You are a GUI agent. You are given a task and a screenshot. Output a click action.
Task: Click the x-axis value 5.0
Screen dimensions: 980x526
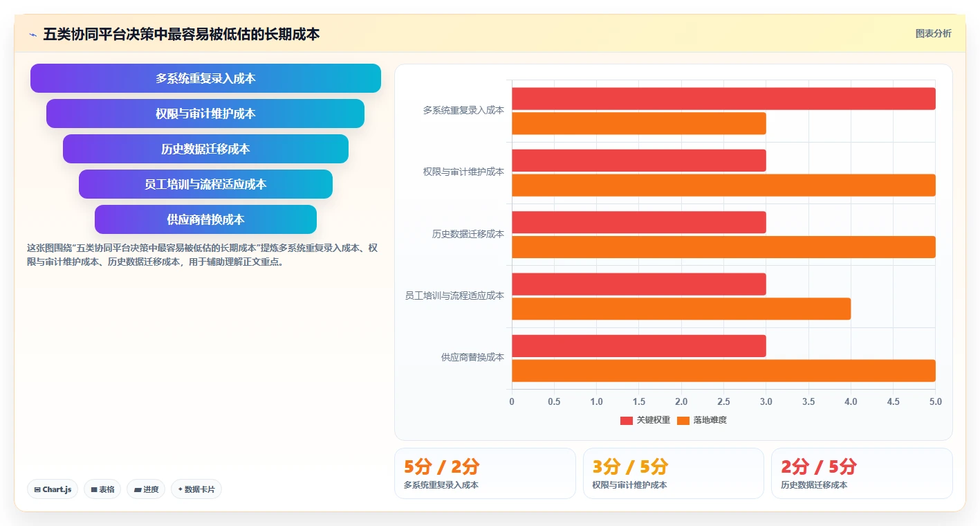pos(936,401)
